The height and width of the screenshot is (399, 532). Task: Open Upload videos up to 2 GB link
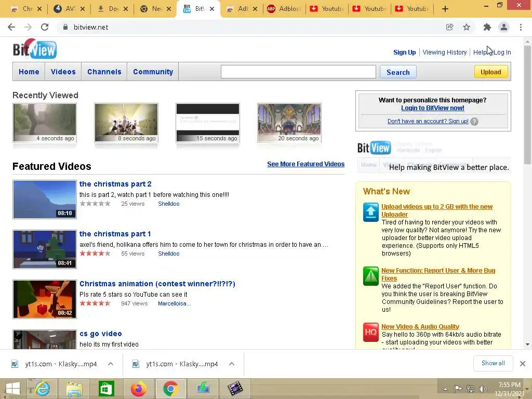(436, 211)
